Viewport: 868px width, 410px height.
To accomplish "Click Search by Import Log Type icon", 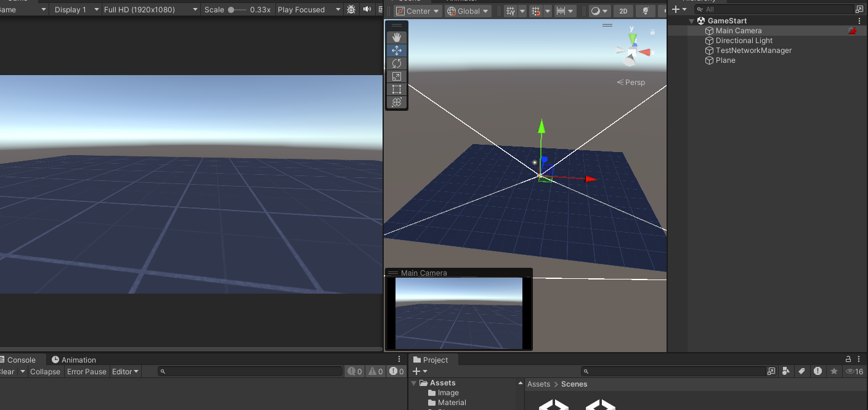I will (x=817, y=371).
